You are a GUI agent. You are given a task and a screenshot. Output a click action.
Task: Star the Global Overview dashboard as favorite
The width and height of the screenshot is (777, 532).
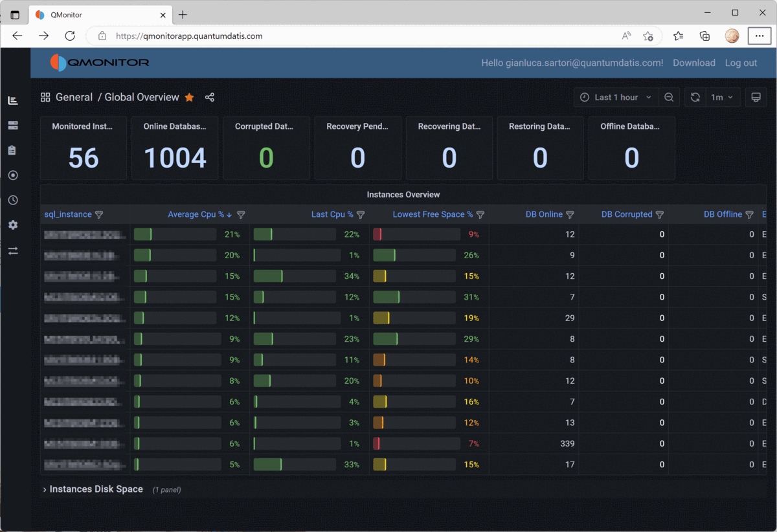[189, 98]
